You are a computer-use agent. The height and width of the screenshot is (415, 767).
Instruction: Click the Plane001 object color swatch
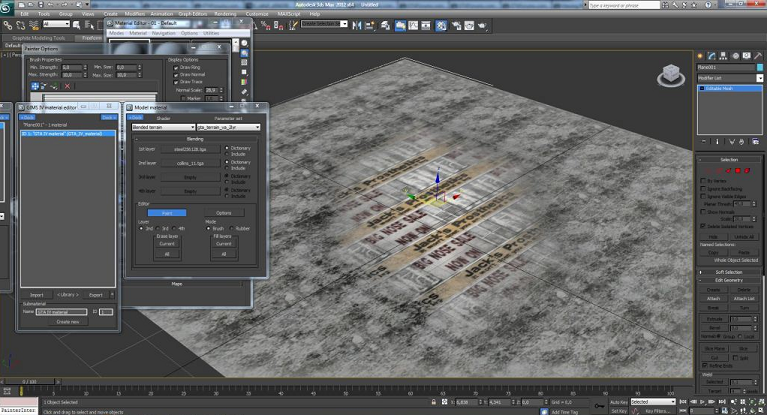[760, 67]
